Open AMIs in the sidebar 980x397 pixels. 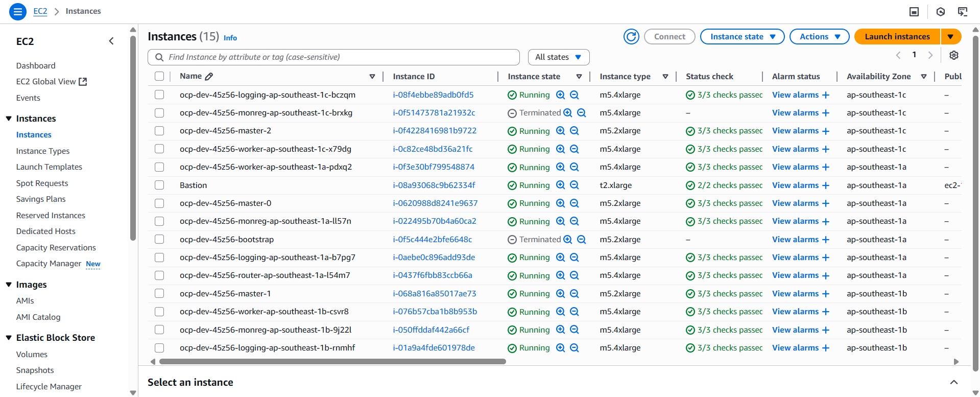25,301
